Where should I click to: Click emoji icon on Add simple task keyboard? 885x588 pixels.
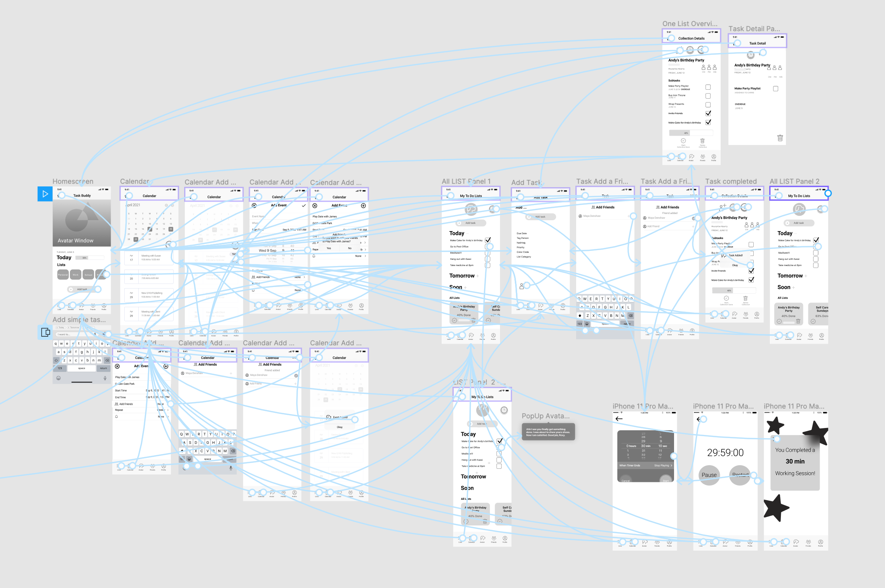tap(59, 378)
